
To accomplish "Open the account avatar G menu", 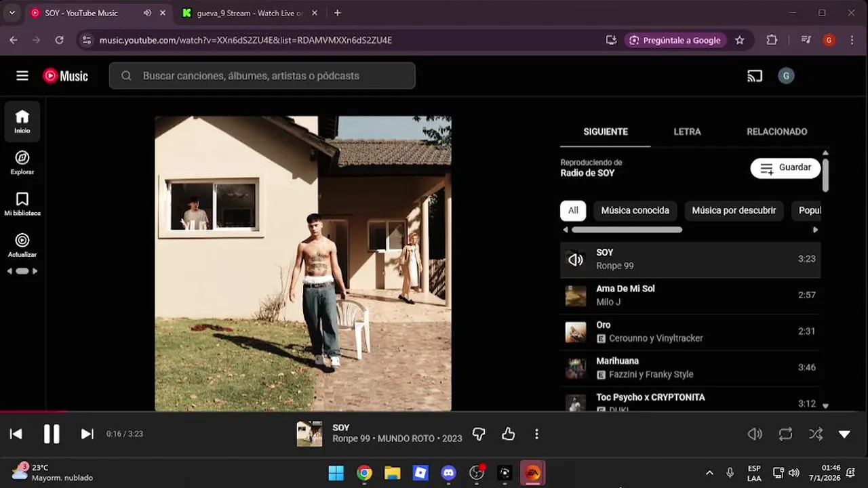I will click(786, 76).
